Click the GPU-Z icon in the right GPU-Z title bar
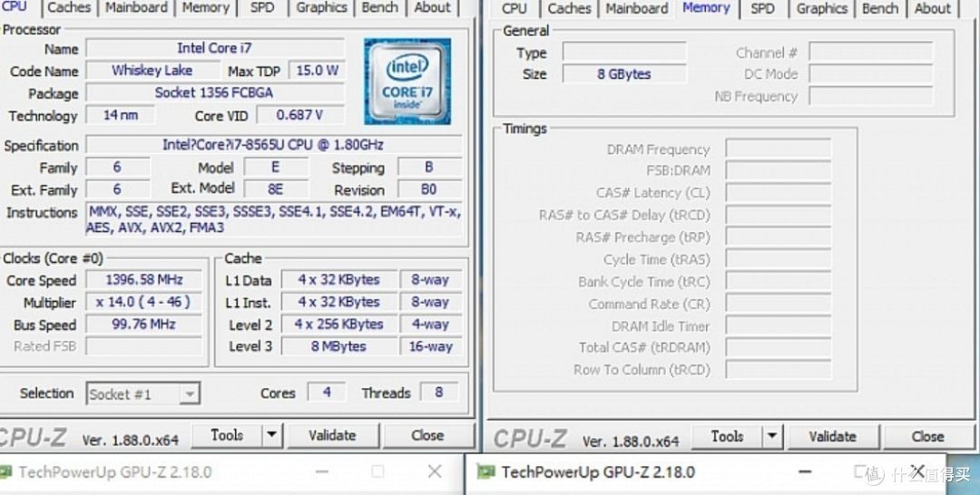980x495 pixels. [486, 472]
